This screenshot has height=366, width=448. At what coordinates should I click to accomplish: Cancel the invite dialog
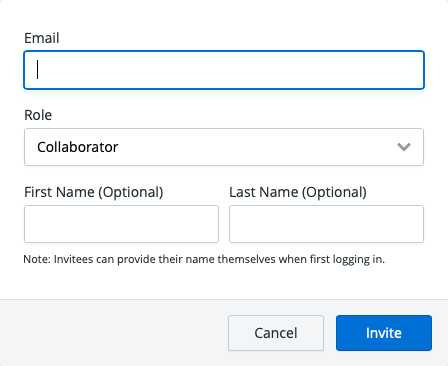pos(276,333)
